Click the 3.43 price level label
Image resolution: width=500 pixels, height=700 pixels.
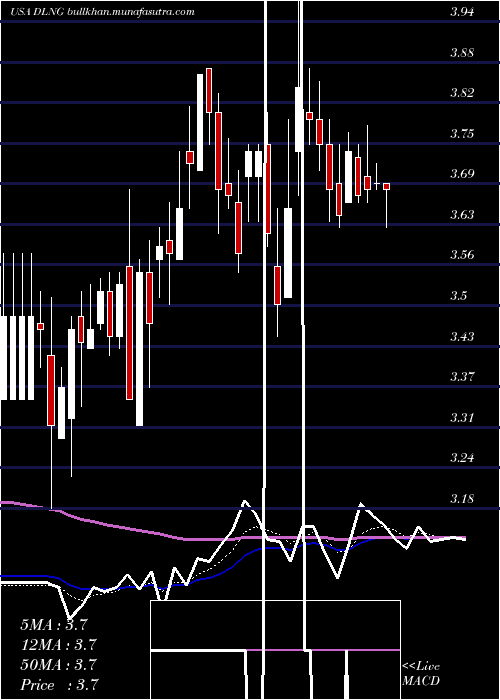coord(462,336)
